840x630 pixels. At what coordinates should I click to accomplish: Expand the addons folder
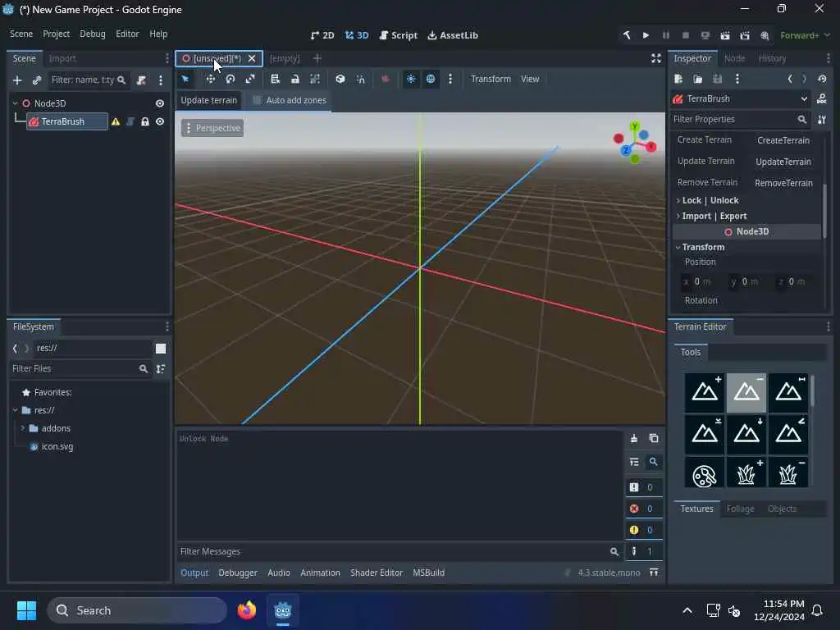[22, 428]
